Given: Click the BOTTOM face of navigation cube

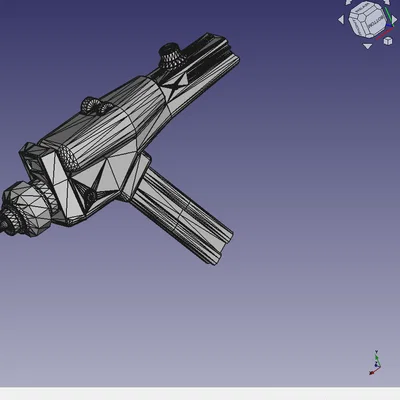Looking at the screenshot, I should 376,22.
